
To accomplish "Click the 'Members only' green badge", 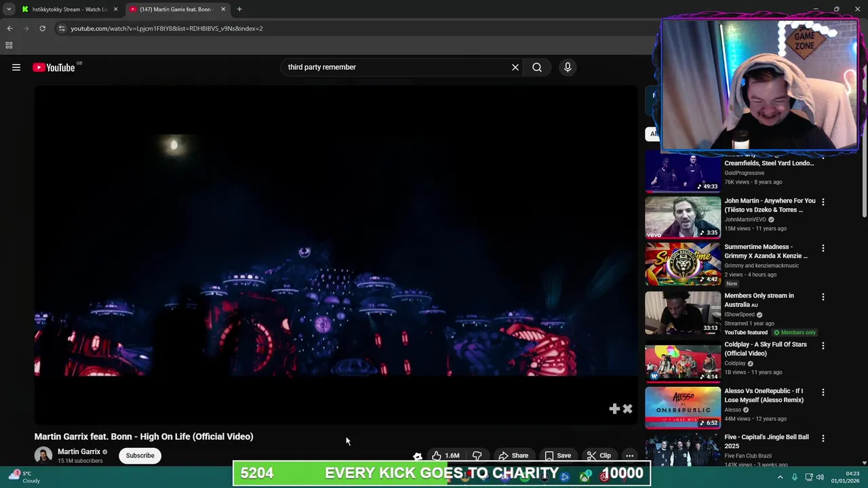I will coord(795,333).
